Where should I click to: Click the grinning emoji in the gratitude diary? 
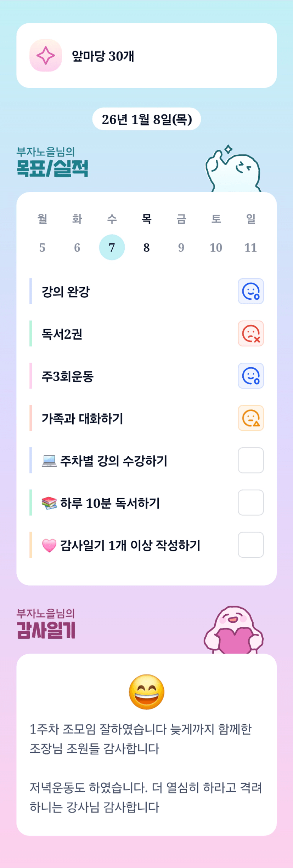(146, 691)
